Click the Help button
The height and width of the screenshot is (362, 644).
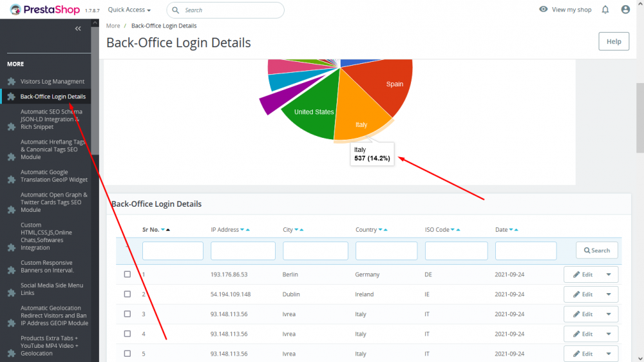(614, 41)
